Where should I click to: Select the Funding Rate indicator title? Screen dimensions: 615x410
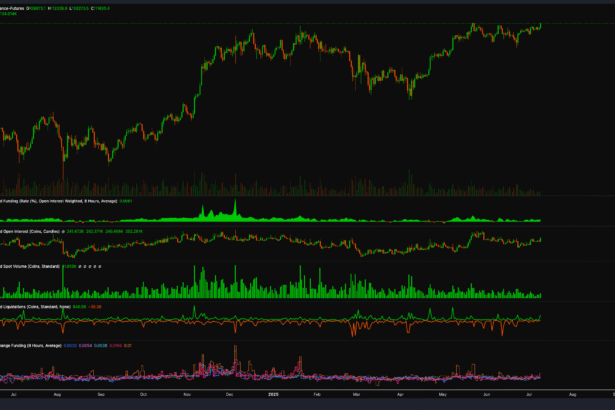(50, 200)
